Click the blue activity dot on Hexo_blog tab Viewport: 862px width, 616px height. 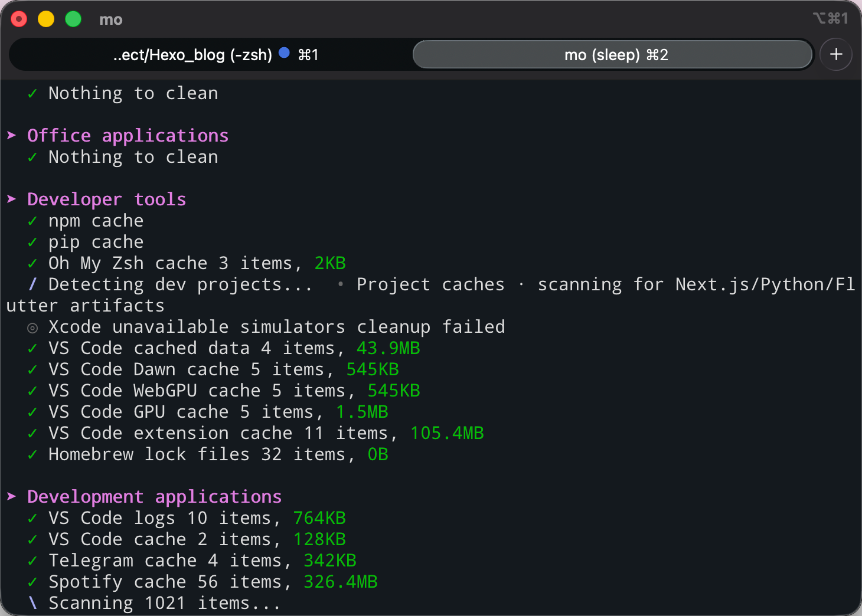click(284, 53)
